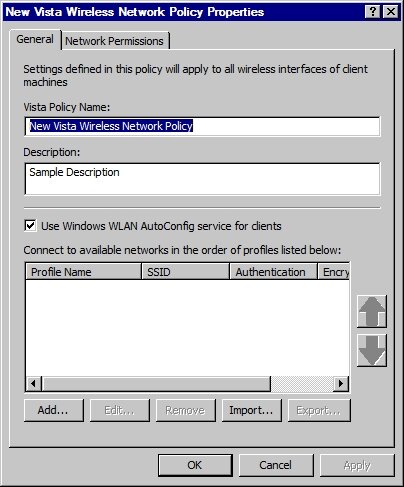Switch to the Network Permissions tab

pyautogui.click(x=114, y=41)
